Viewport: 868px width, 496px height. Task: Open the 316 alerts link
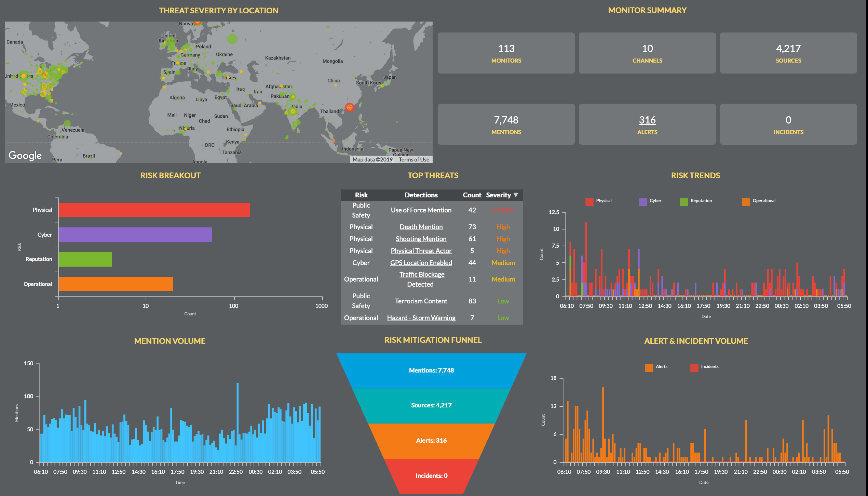coord(647,120)
